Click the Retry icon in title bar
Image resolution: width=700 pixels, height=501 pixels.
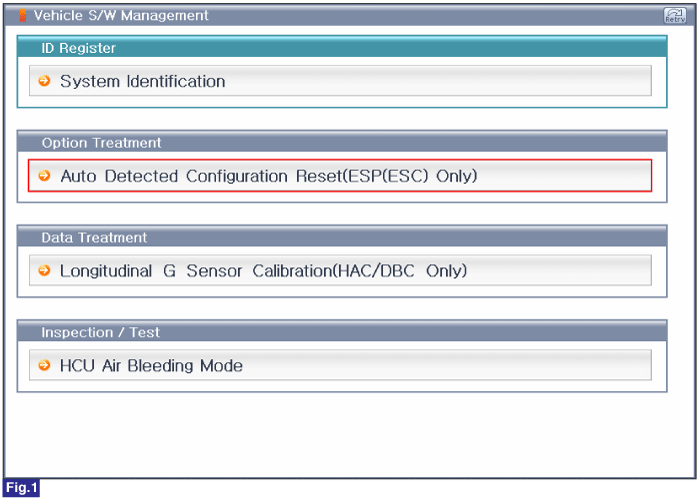tap(675, 16)
